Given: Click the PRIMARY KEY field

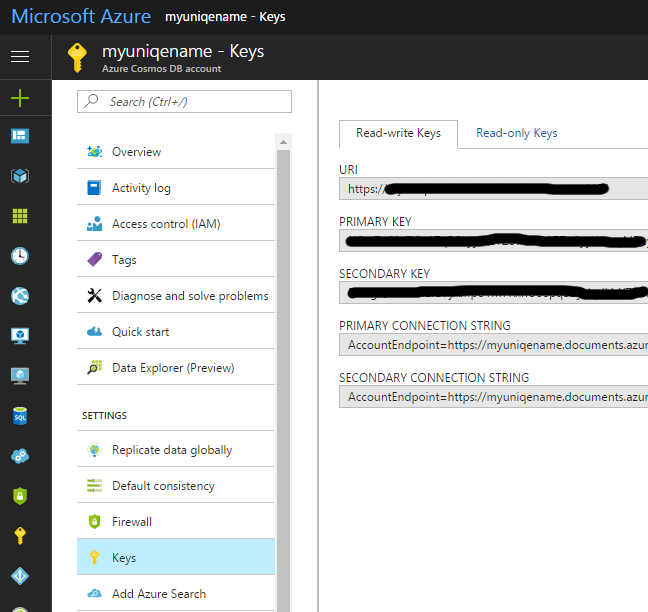Looking at the screenshot, I should (x=493, y=241).
